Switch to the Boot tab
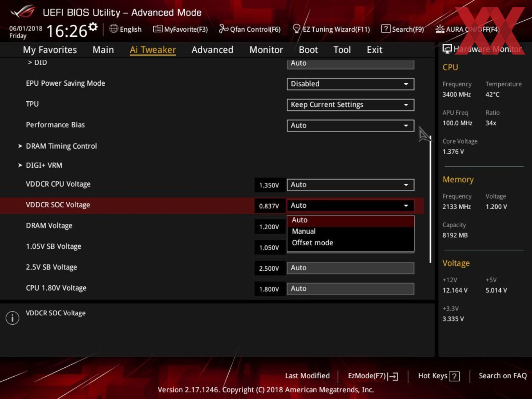The width and height of the screenshot is (532, 399). coord(308,50)
